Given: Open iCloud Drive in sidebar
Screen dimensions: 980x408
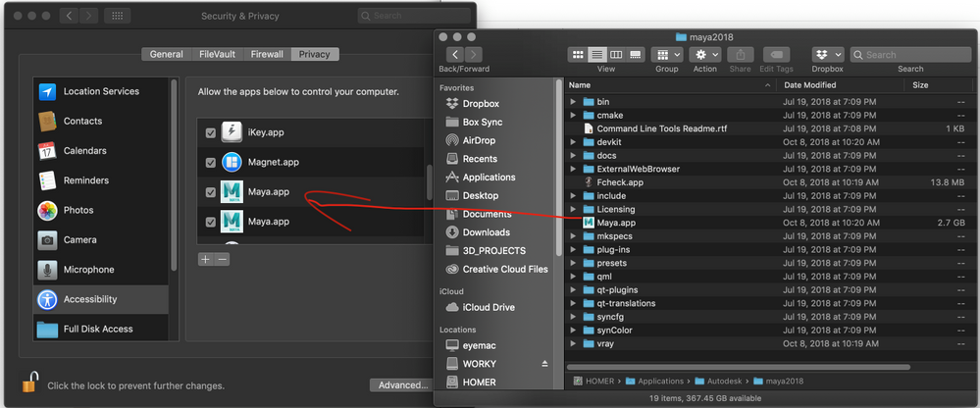Looking at the screenshot, I should [x=480, y=307].
